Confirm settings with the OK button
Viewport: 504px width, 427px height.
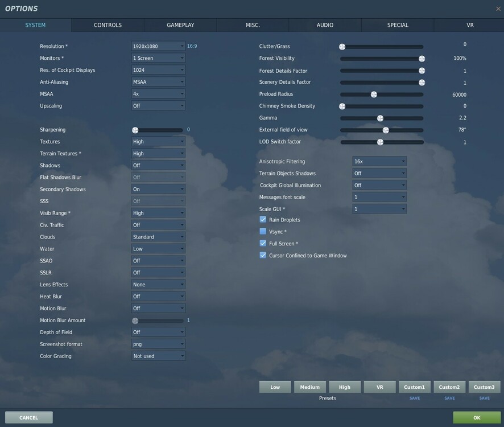point(476,417)
